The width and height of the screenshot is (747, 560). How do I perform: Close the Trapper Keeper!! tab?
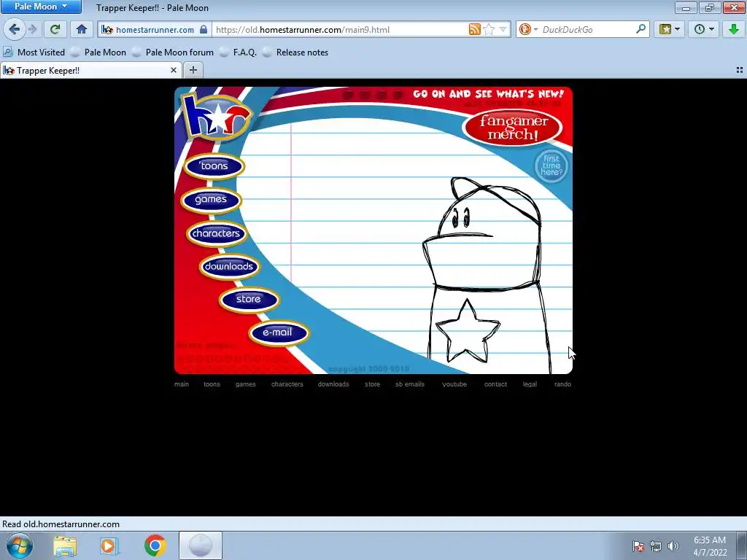174,71
